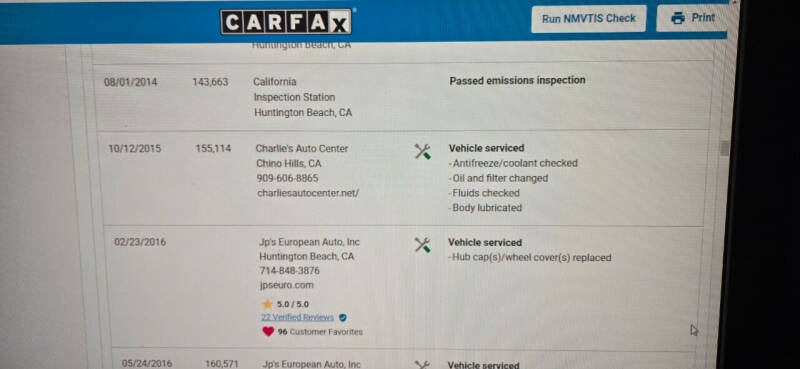Click wrench icon for 05/24/2016 service
800x369 pixels.
[421, 364]
